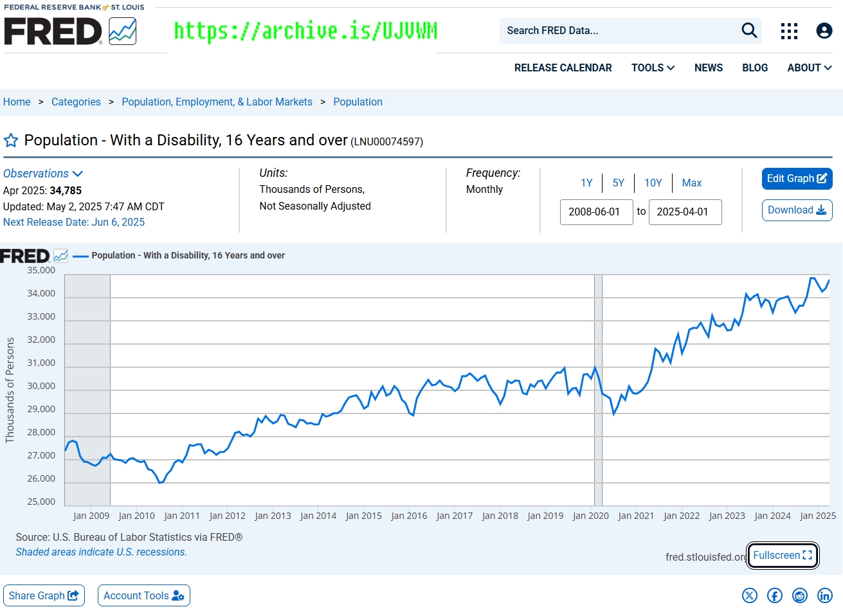The image size is (843, 616).
Task: Go to the News page
Action: click(709, 68)
